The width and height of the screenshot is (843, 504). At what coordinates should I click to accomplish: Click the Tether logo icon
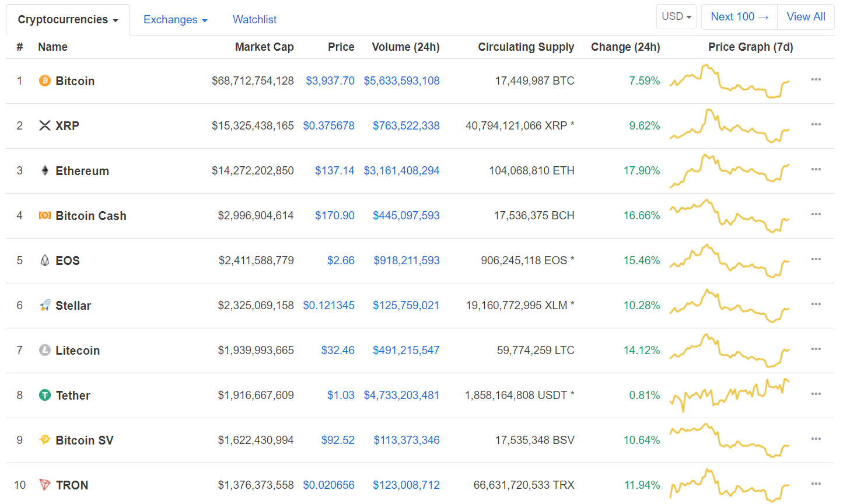click(45, 395)
